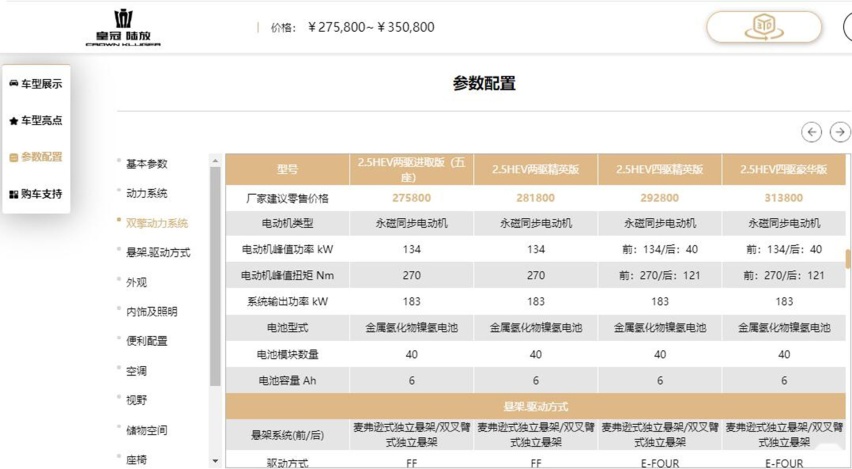Click the 系统输出功率 kW row label

coord(287,302)
